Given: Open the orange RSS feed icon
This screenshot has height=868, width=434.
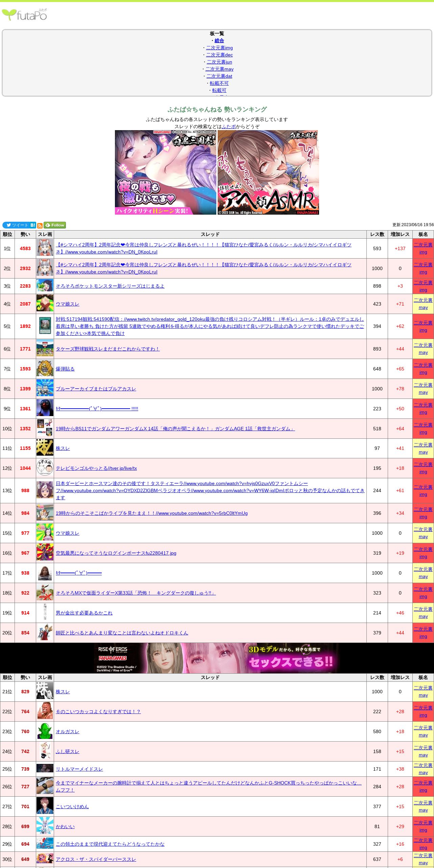Looking at the screenshot, I should click(40, 225).
